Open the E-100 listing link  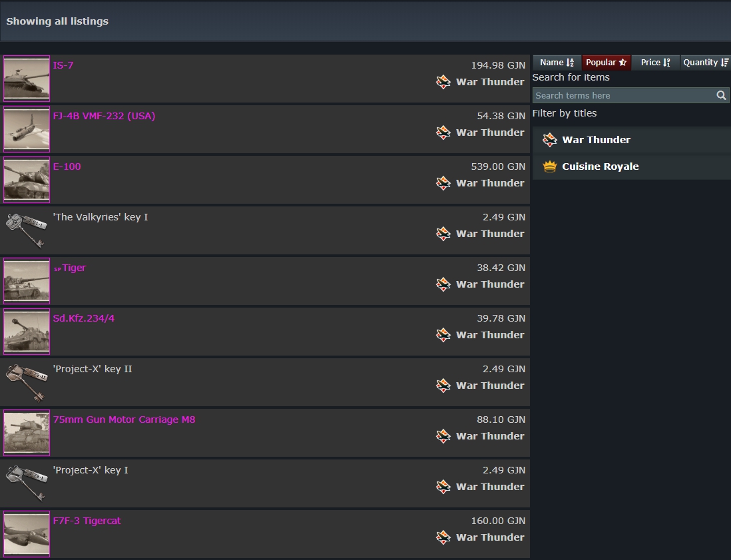pos(67,166)
